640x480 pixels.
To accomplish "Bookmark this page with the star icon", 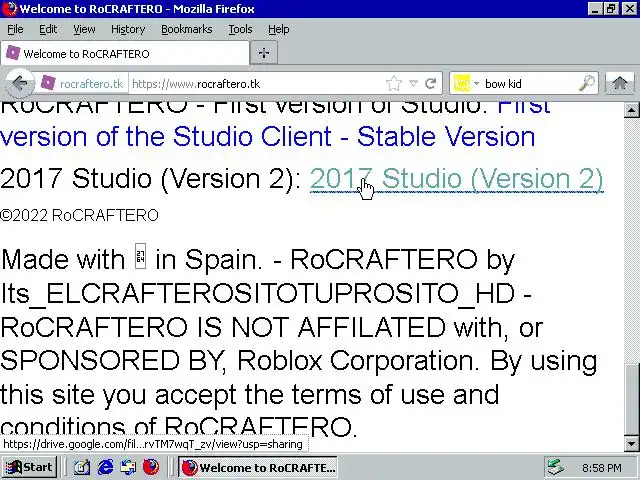I will (x=393, y=84).
